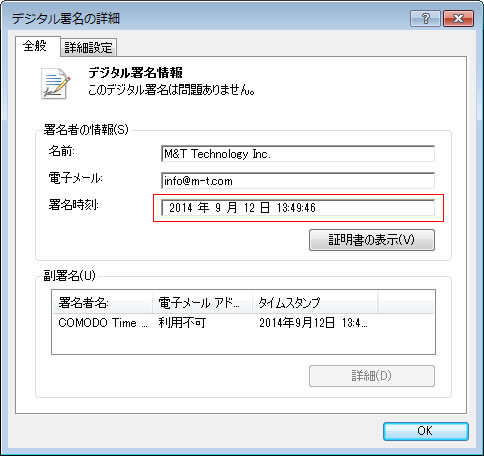Click the 証明書の表示(V) button

pos(372,240)
